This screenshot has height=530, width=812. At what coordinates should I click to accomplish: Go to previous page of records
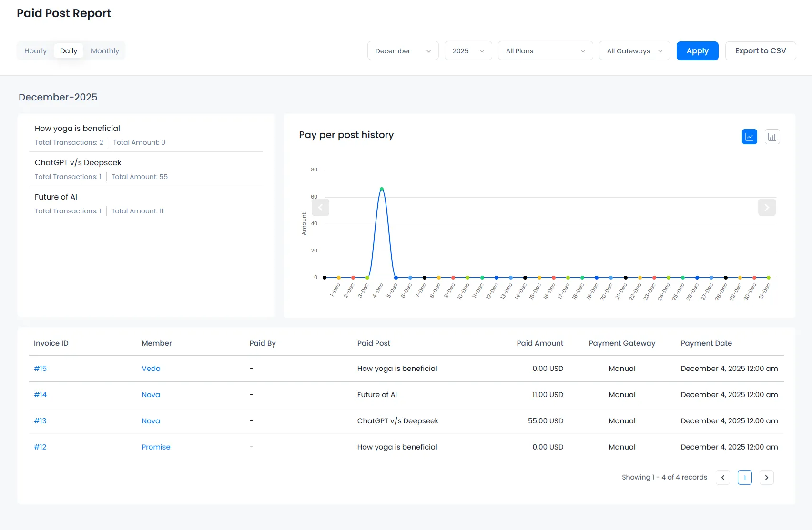722,477
